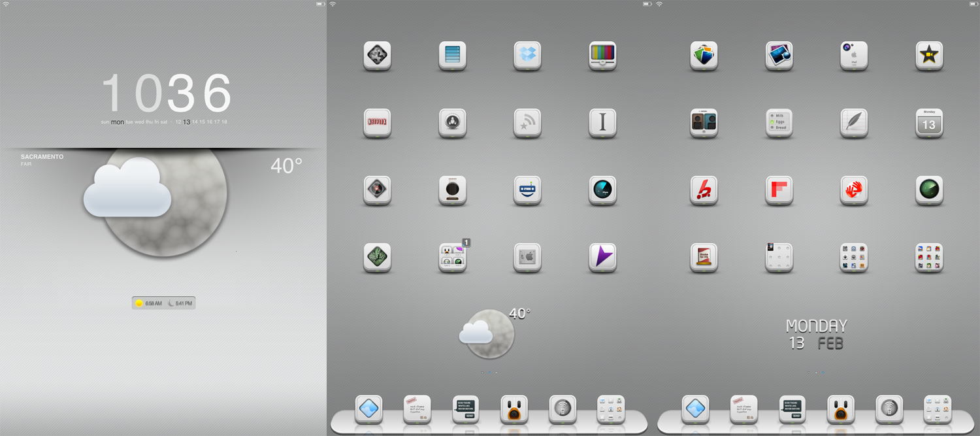
Task: Open the red musical-note 'b' app icon
Action: 704,190
